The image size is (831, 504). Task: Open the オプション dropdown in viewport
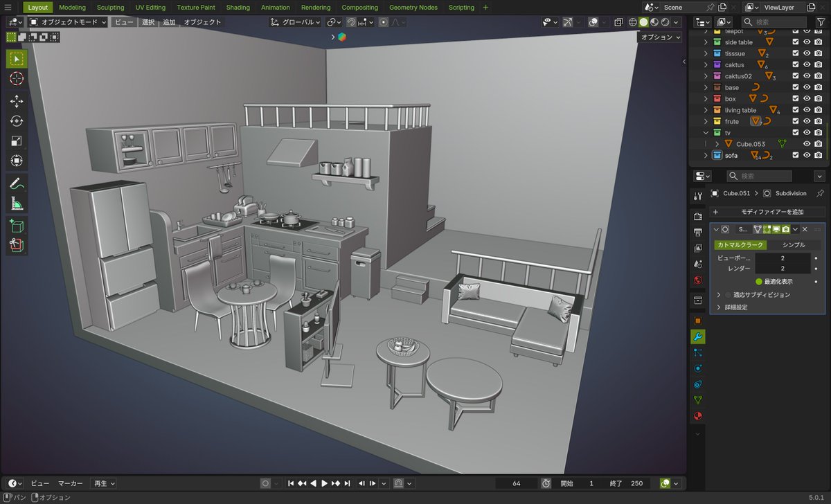coord(660,37)
